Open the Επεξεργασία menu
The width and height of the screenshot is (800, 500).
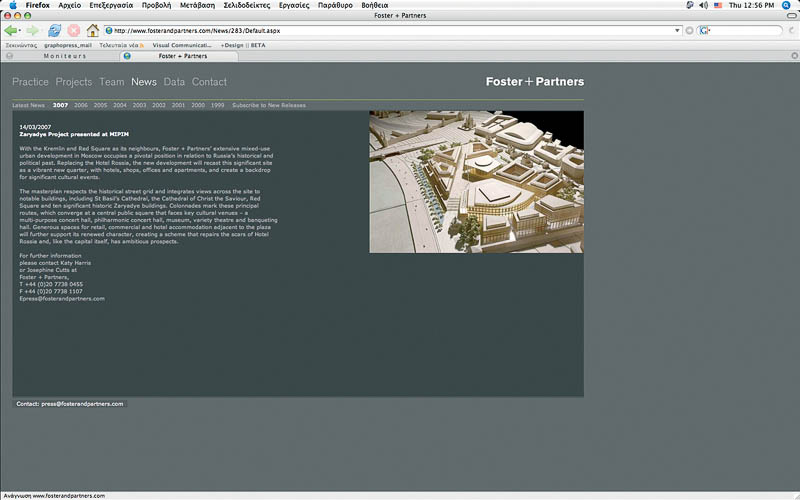111,5
